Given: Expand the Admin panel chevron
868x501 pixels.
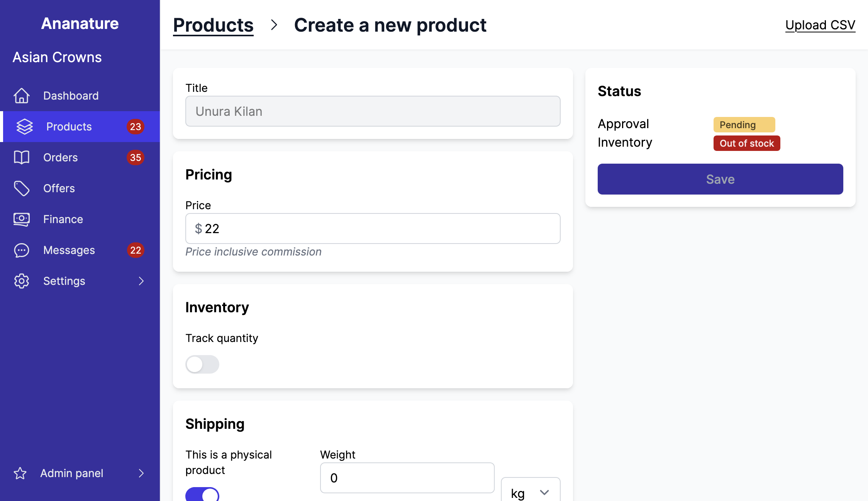Looking at the screenshot, I should tap(141, 473).
